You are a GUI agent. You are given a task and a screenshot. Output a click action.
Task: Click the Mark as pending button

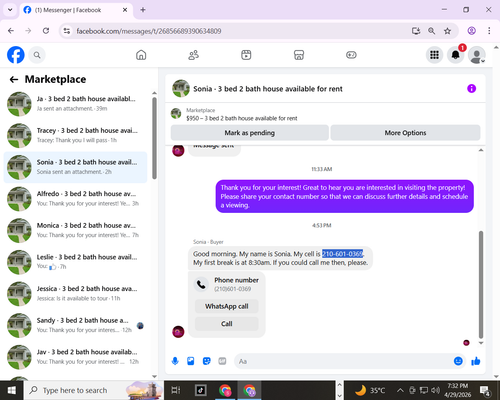[250, 133]
